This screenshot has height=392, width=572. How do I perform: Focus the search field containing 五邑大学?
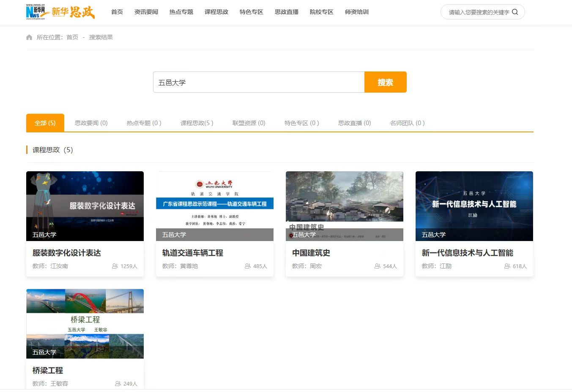258,82
